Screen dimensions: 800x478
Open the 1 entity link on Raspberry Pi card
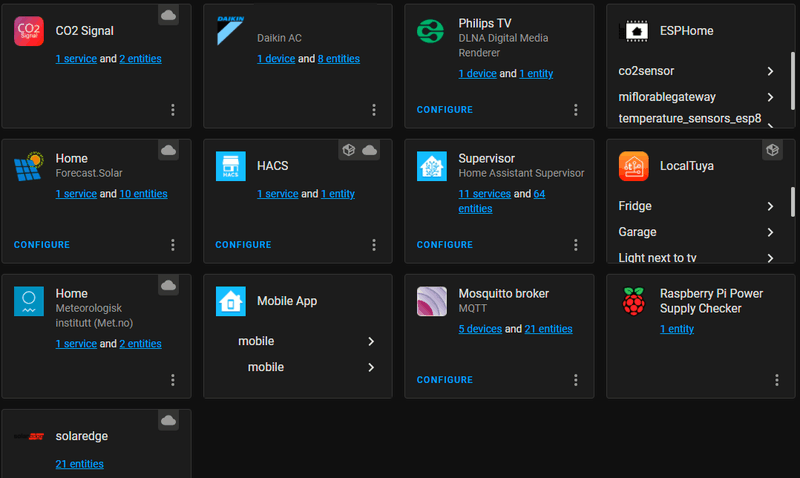(677, 329)
